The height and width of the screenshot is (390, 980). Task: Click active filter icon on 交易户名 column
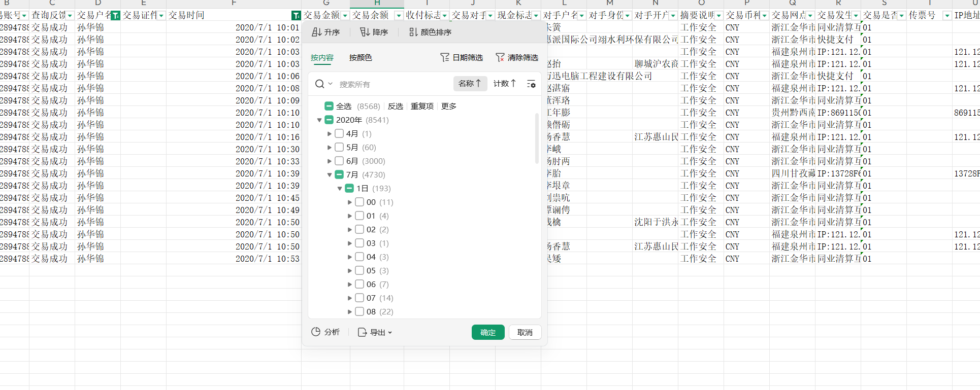115,15
